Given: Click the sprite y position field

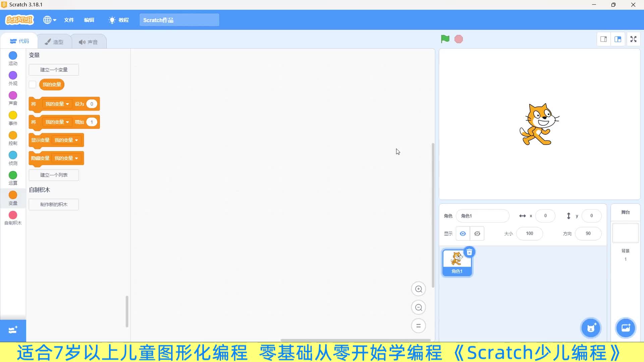Looking at the screenshot, I should (x=591, y=216).
